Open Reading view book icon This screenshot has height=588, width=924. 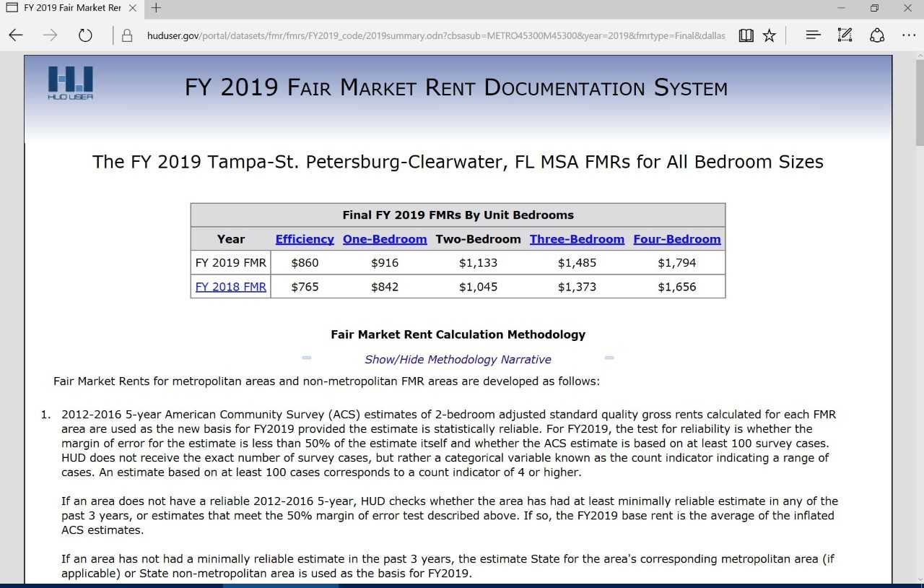pyautogui.click(x=746, y=35)
